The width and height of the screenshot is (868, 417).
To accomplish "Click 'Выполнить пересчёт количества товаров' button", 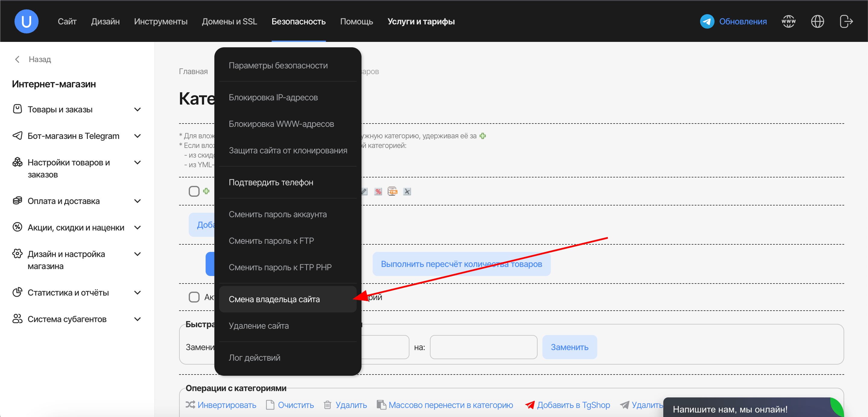I will pos(461,264).
